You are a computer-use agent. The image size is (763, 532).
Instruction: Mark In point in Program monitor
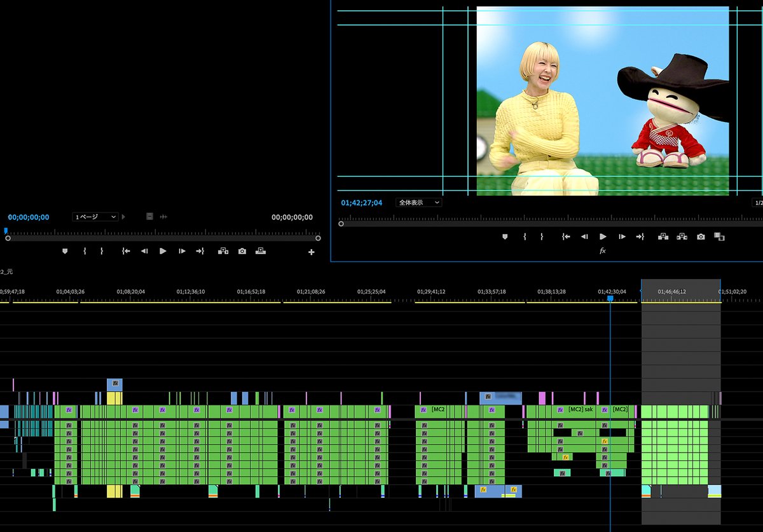coord(525,236)
